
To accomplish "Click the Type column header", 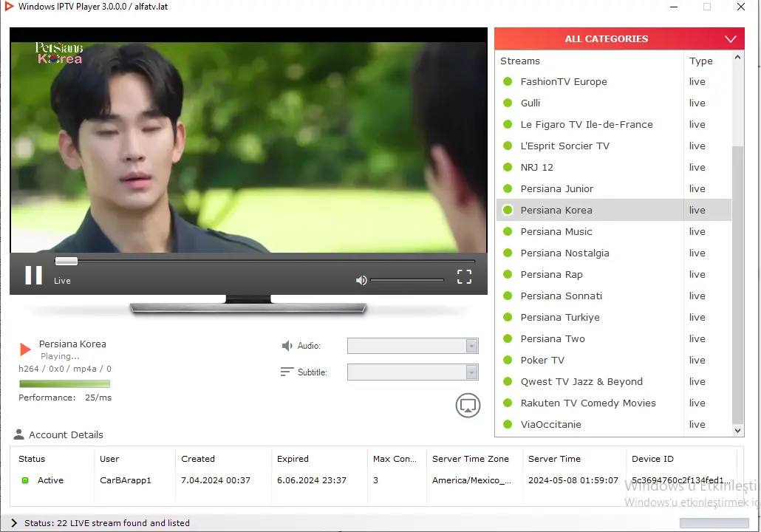I will point(701,61).
